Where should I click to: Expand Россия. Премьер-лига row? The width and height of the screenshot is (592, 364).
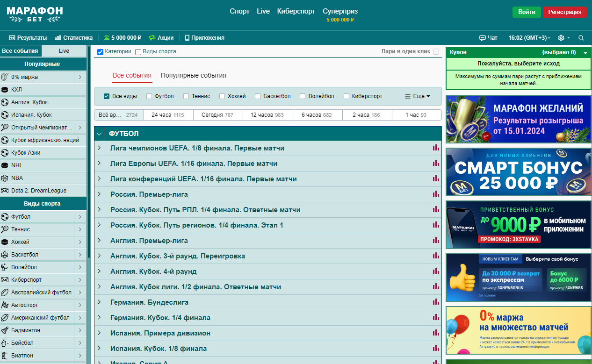point(99,194)
